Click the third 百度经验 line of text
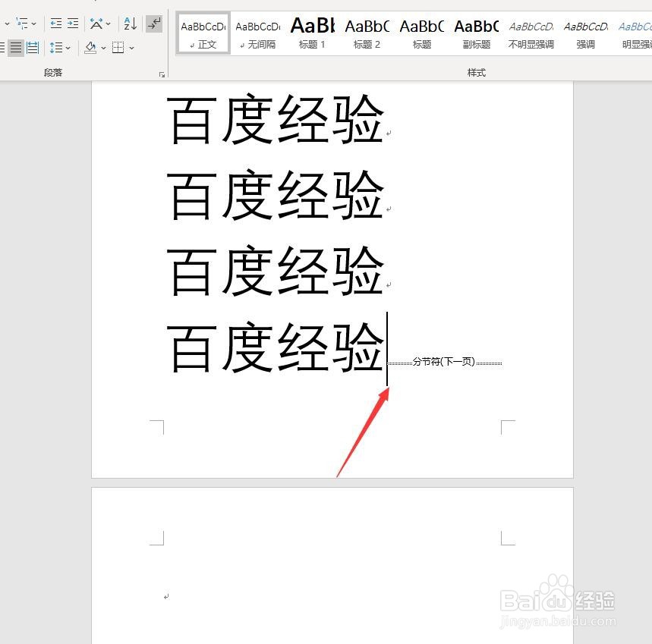652x644 pixels. pos(275,271)
